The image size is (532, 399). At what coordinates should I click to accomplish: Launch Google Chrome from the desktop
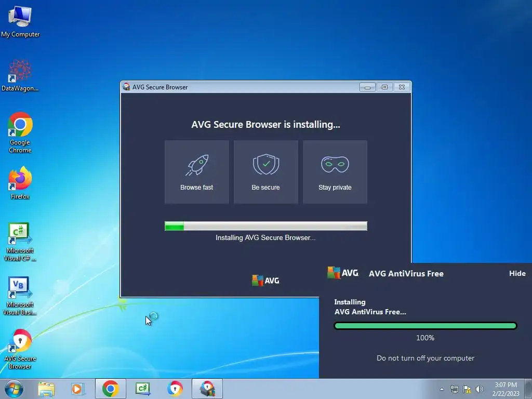click(20, 132)
